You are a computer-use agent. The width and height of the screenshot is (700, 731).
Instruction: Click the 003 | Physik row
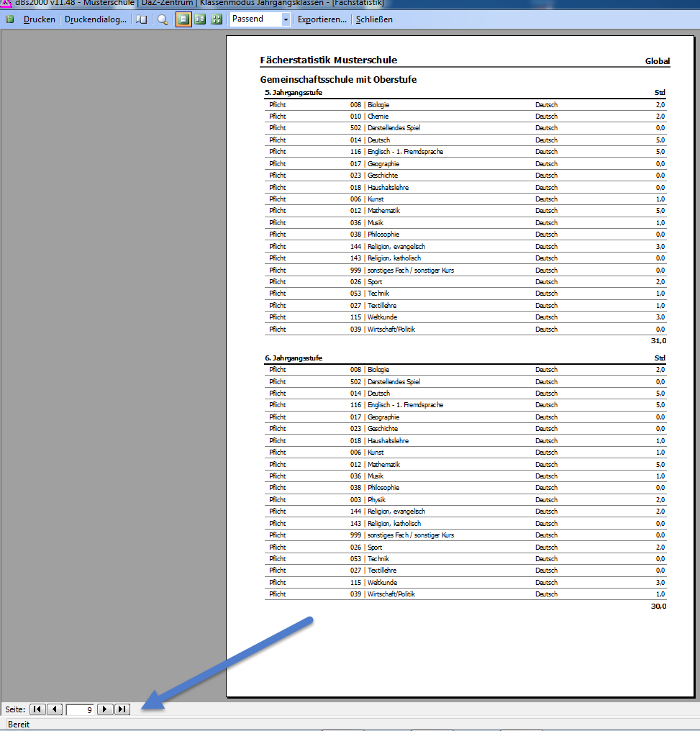pos(465,500)
